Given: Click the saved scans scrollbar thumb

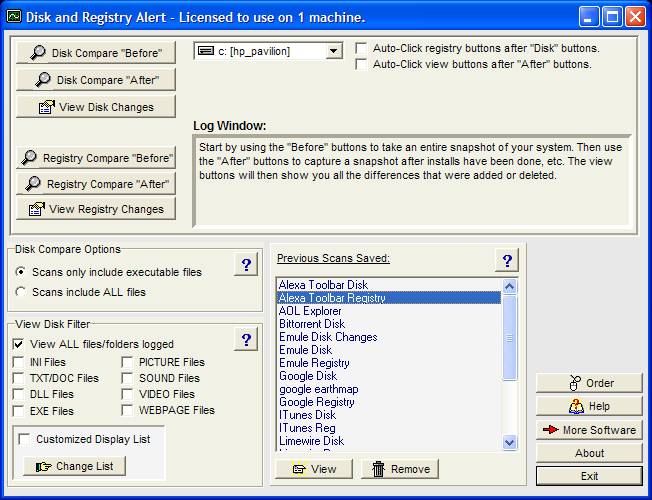Looking at the screenshot, I should pos(509,337).
